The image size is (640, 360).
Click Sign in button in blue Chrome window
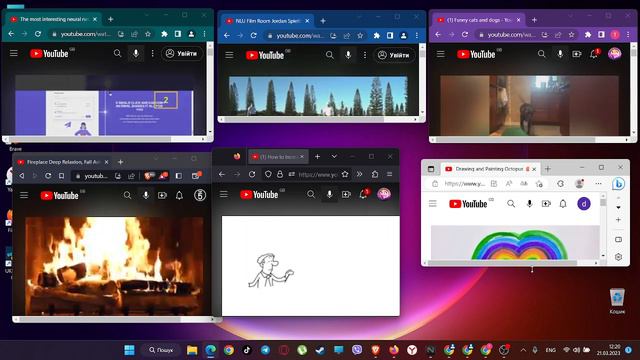point(394,55)
